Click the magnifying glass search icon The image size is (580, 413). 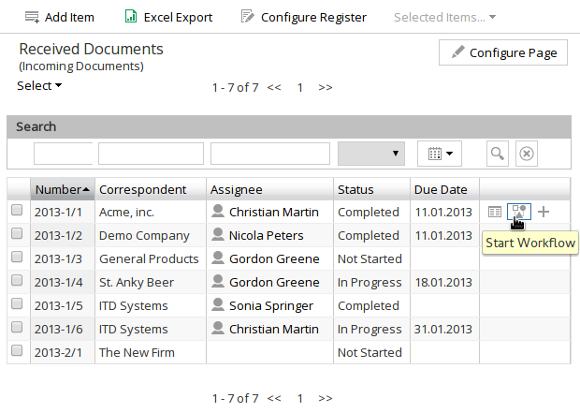coord(497,153)
